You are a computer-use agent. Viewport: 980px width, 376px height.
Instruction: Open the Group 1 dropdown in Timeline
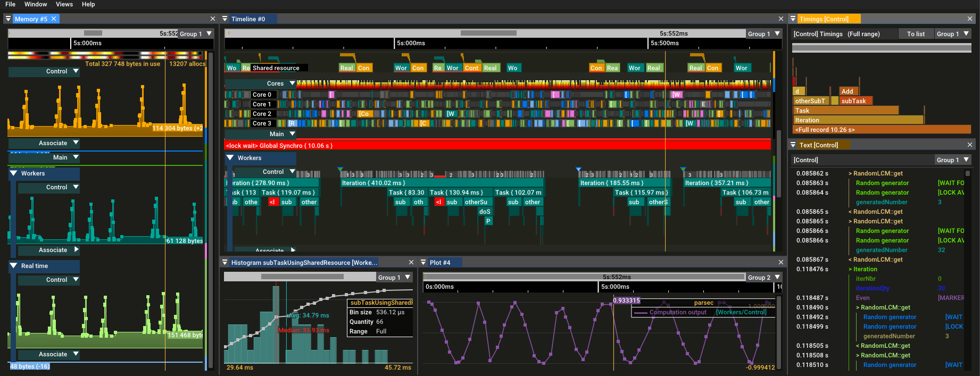763,34
